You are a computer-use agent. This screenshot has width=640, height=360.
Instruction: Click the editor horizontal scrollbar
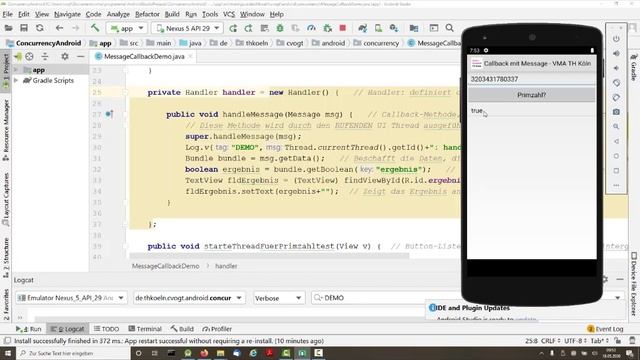click(x=269, y=256)
